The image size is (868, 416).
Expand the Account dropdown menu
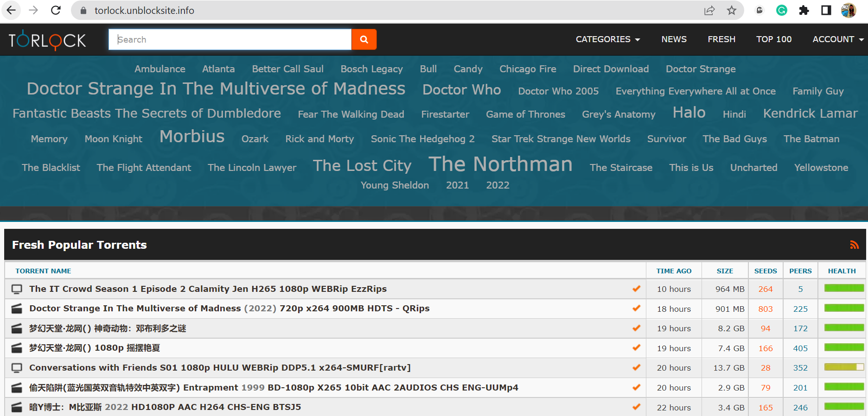[838, 39]
